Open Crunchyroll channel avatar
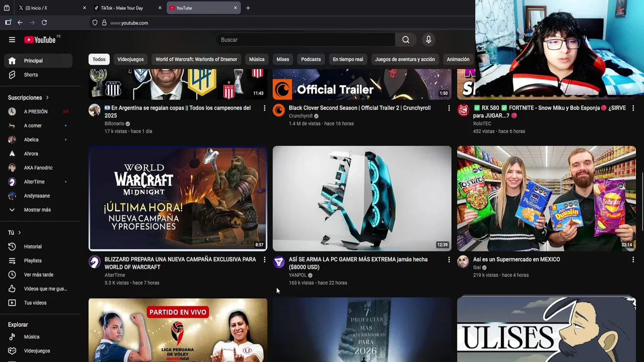The height and width of the screenshot is (362, 644). [x=279, y=110]
